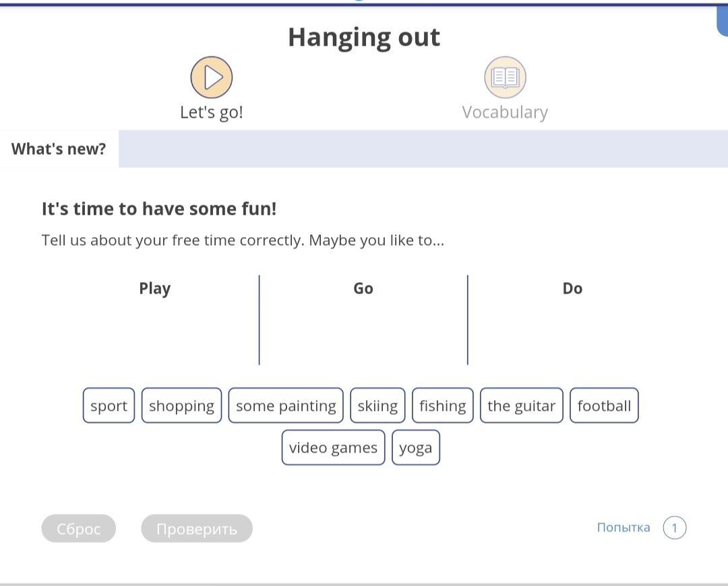This screenshot has width=728, height=586.
Task: Click the Go column header
Action: pyautogui.click(x=363, y=288)
